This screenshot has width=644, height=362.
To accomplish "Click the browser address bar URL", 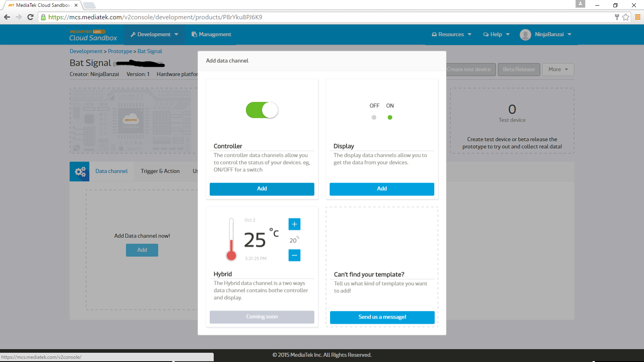I will pos(155,17).
